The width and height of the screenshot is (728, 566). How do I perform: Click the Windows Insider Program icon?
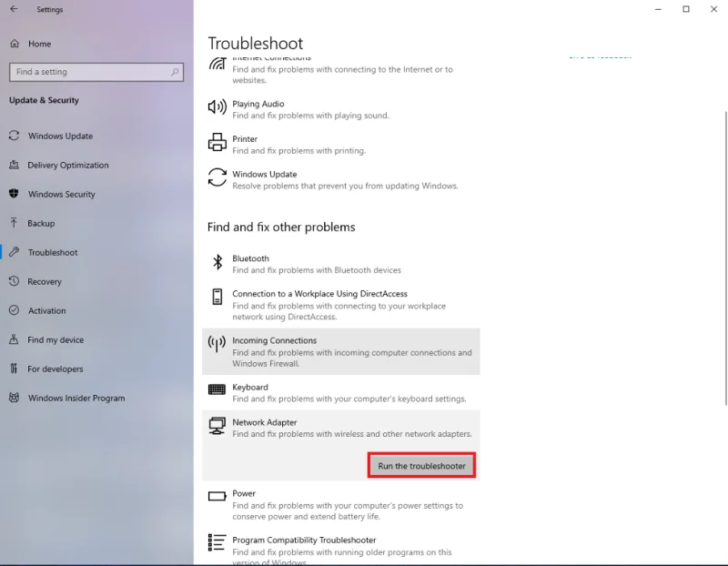(14, 398)
